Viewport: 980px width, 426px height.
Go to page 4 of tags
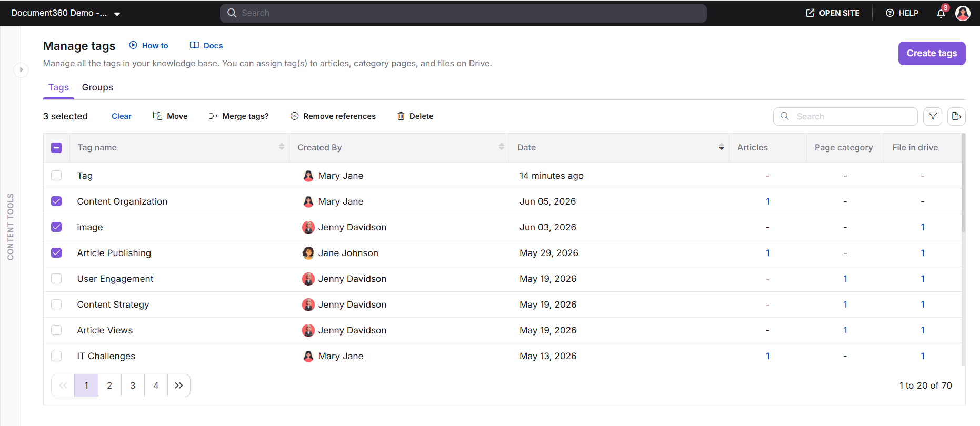pyautogui.click(x=156, y=386)
